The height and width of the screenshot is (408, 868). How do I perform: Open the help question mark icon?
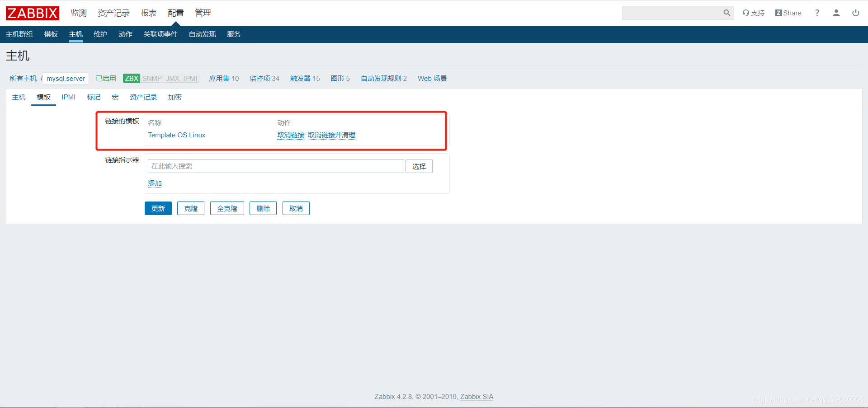(x=817, y=13)
